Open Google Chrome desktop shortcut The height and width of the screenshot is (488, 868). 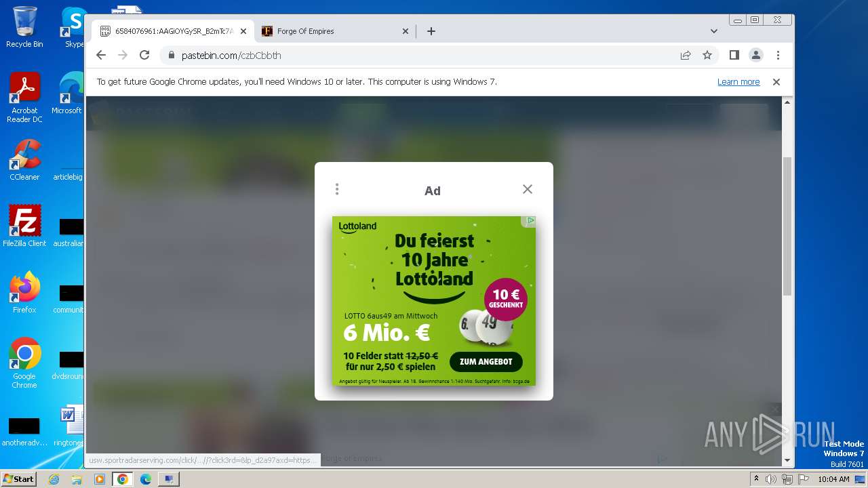tap(24, 363)
